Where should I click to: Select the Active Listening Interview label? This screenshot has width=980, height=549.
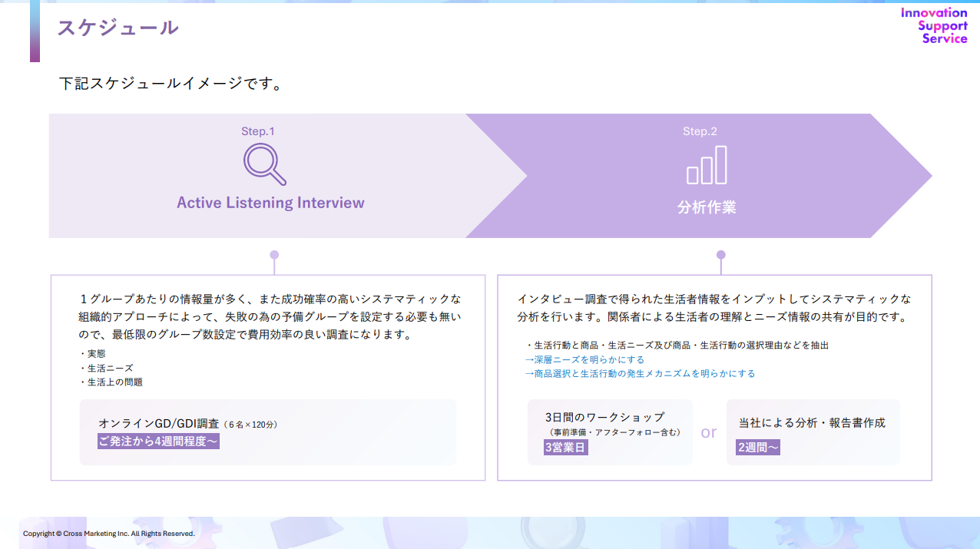click(269, 203)
